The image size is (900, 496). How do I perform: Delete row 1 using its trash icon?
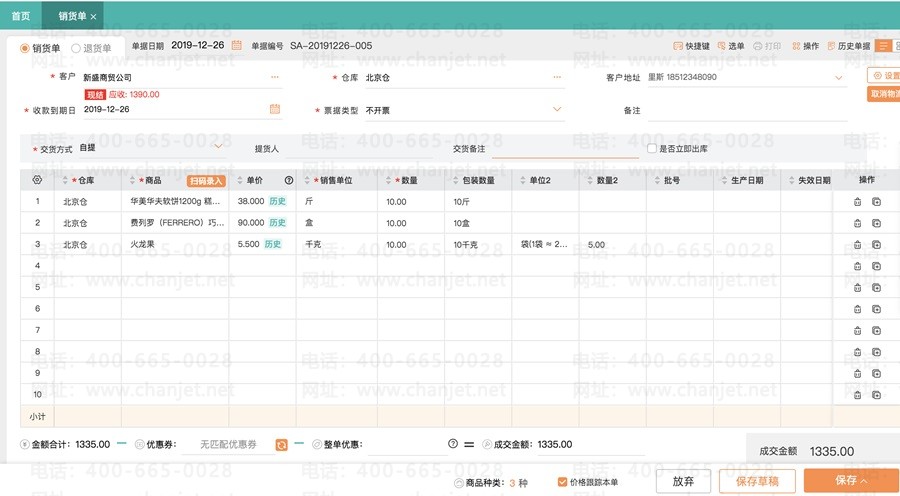coord(857,201)
